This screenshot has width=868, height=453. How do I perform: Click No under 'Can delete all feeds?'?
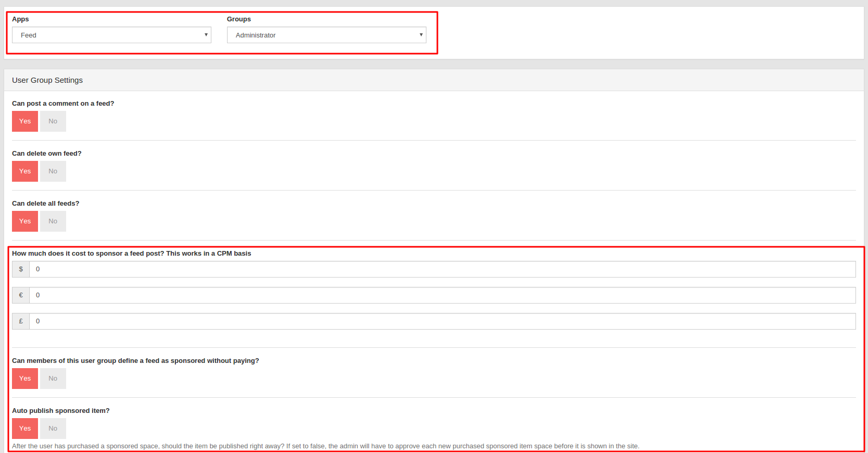[53, 221]
